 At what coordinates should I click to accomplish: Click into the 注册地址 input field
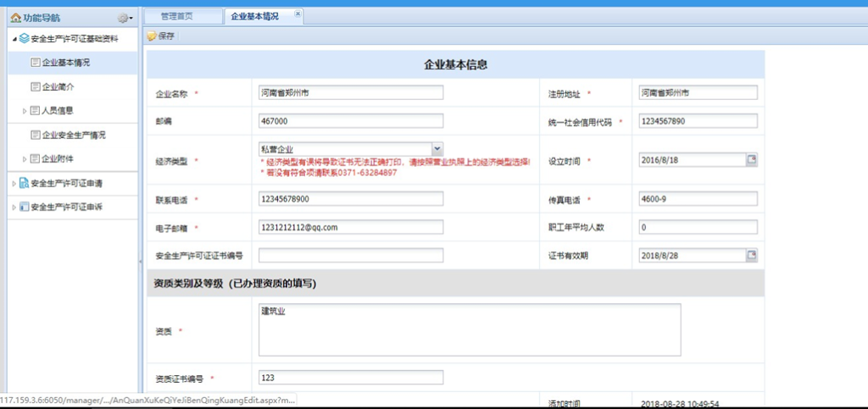(x=698, y=92)
